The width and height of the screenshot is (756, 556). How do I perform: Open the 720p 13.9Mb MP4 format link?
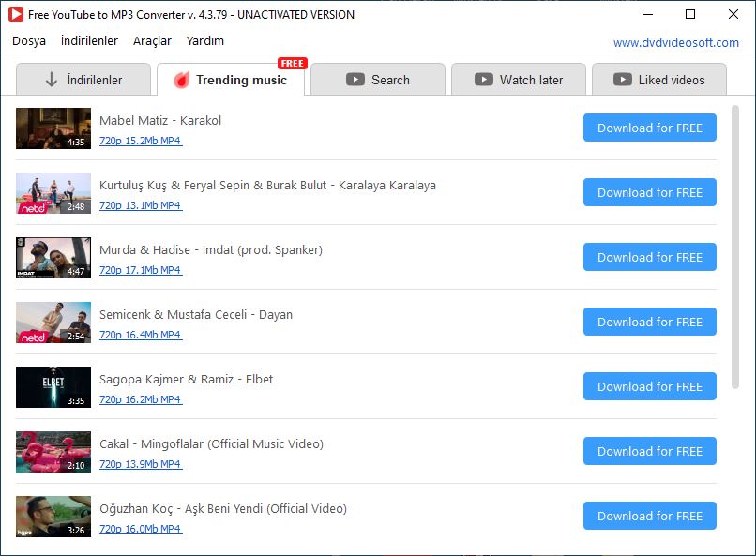point(141,464)
